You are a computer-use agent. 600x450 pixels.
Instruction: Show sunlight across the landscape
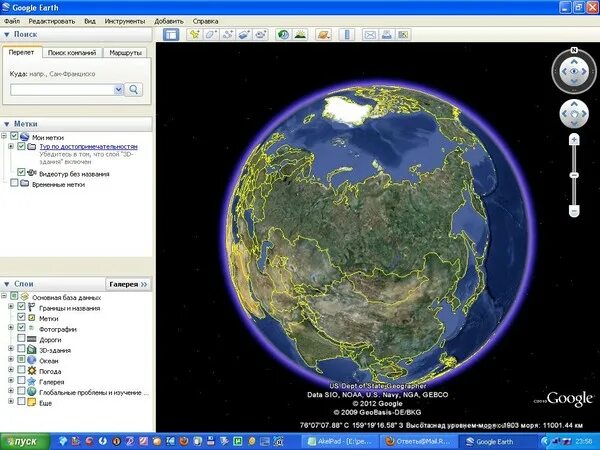pos(300,35)
